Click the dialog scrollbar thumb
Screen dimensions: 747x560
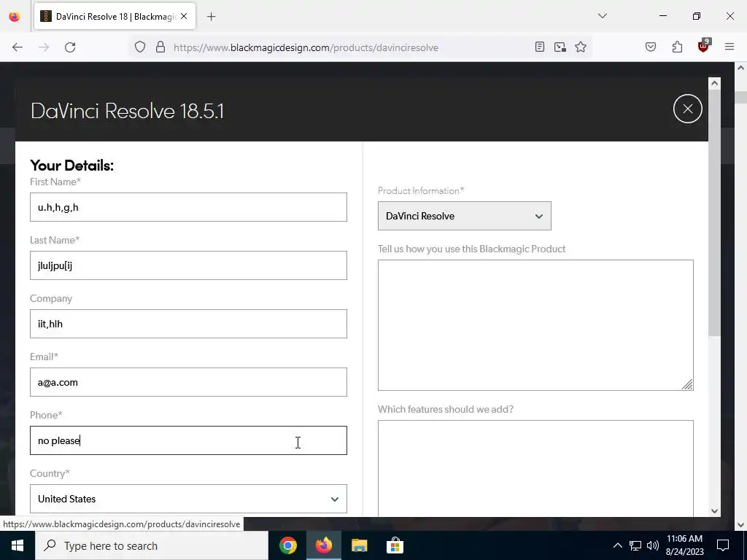(714, 212)
